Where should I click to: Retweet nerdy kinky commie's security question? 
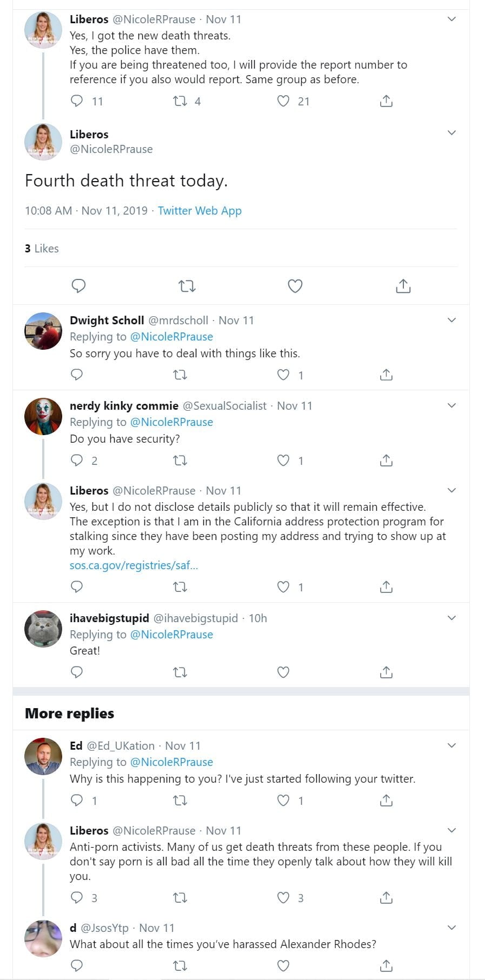click(x=180, y=461)
